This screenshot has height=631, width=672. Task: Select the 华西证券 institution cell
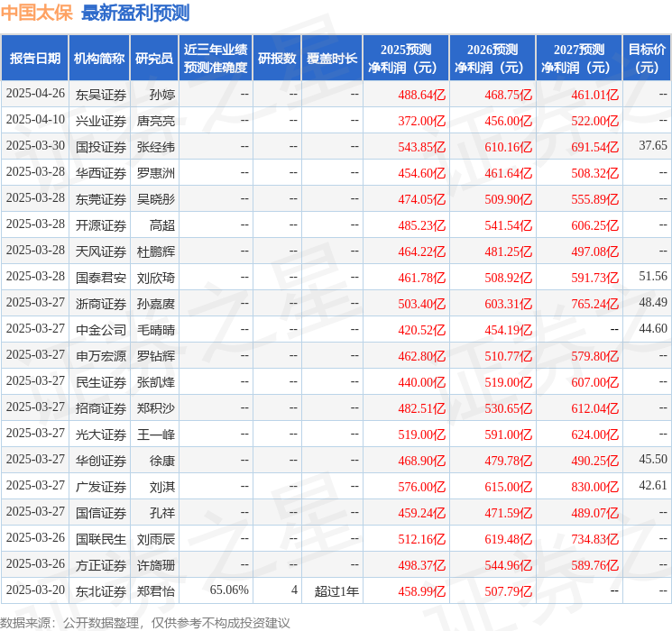(101, 173)
